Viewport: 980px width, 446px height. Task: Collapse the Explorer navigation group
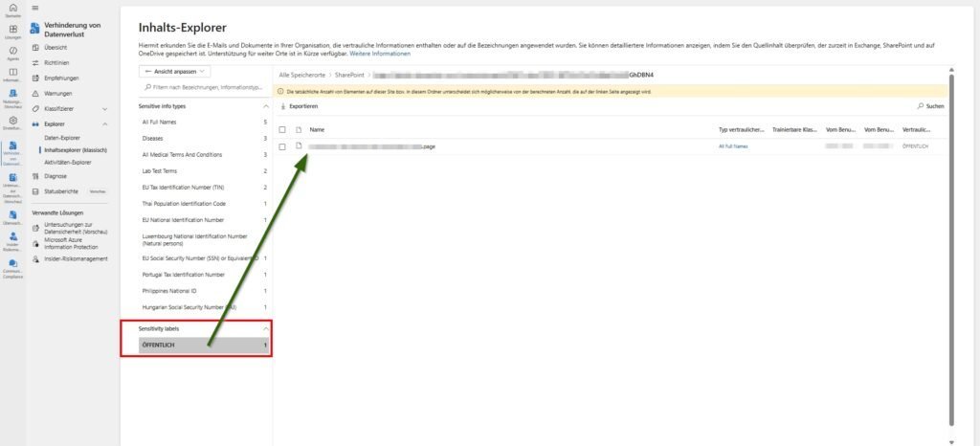pos(104,123)
